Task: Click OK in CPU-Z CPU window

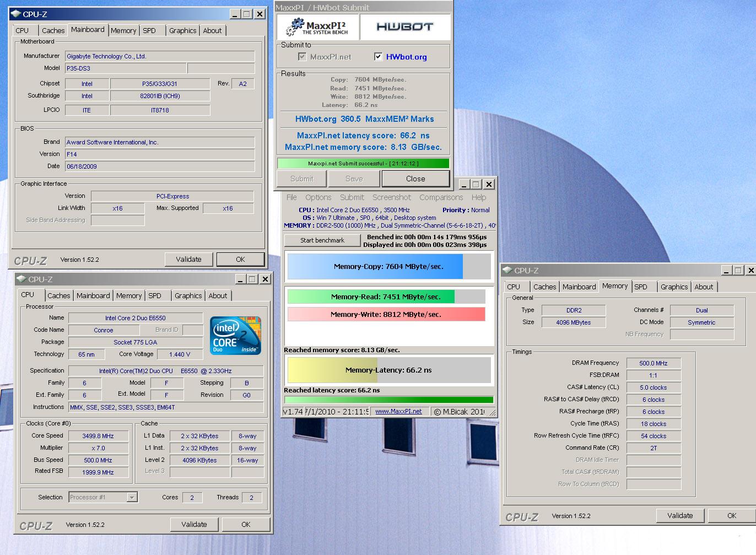Action: 246,524
